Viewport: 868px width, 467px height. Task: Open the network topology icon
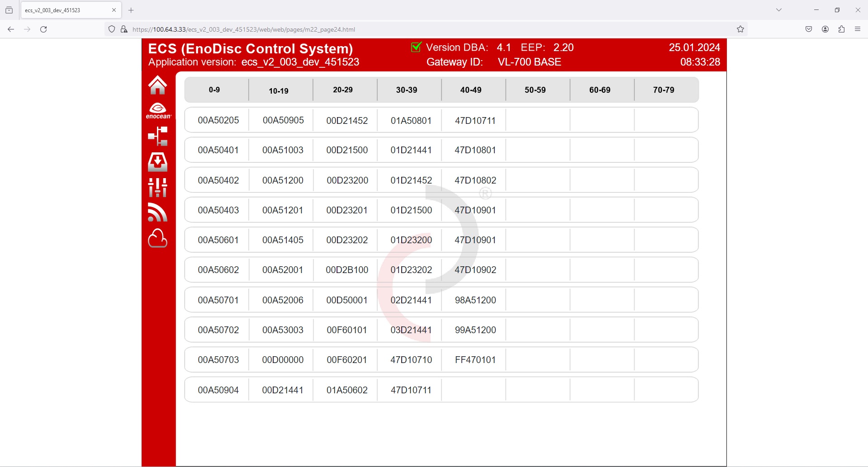click(x=158, y=136)
